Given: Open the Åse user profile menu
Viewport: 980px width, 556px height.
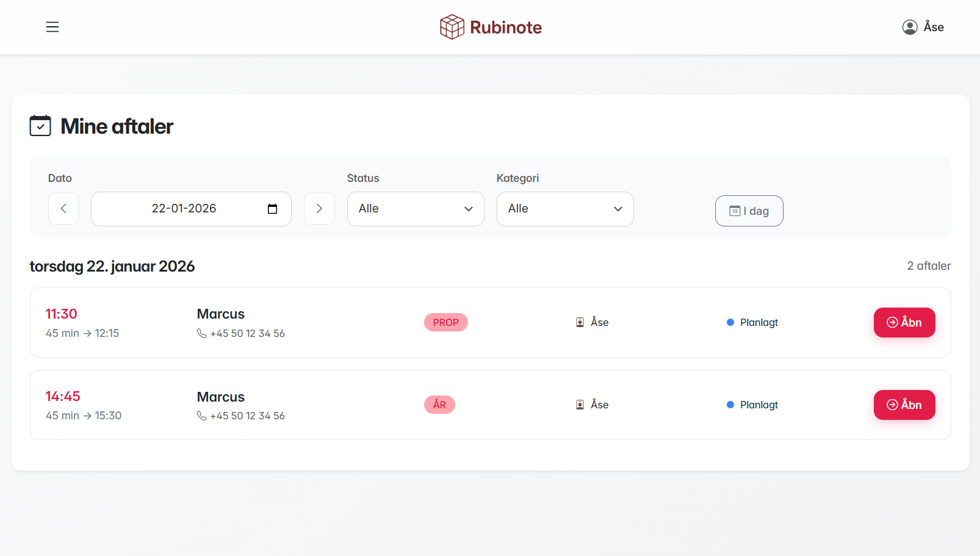Looking at the screenshot, I should coord(923,27).
